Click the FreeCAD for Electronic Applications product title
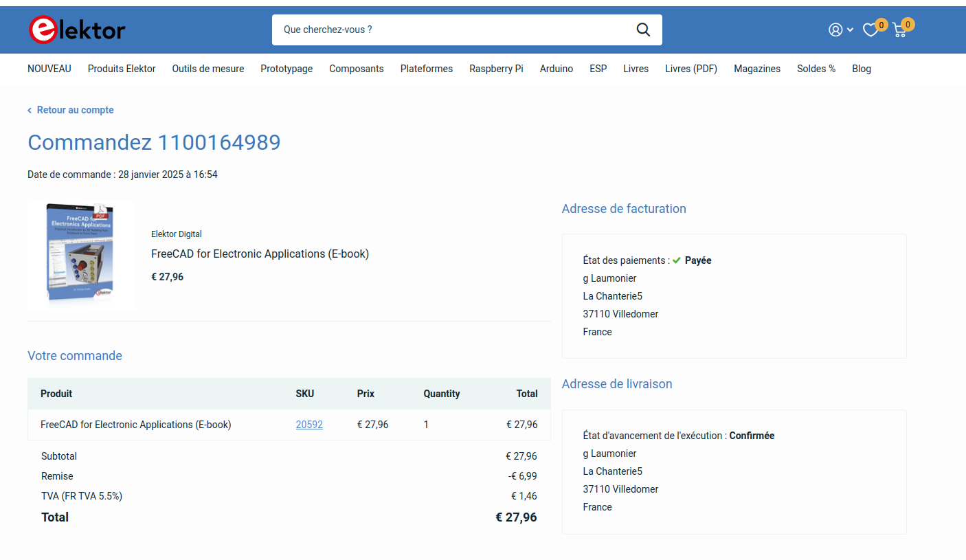 260,254
